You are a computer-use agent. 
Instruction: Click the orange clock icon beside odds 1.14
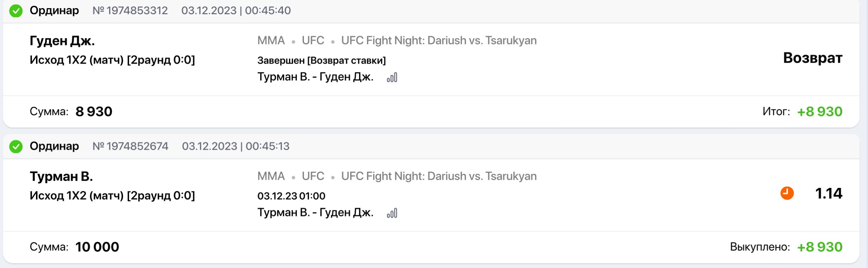coord(787,193)
